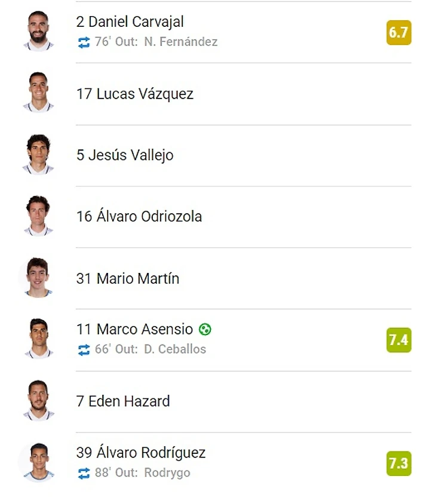Click the D. Ceballos substitution text
The width and height of the screenshot is (436, 504).
click(x=174, y=350)
